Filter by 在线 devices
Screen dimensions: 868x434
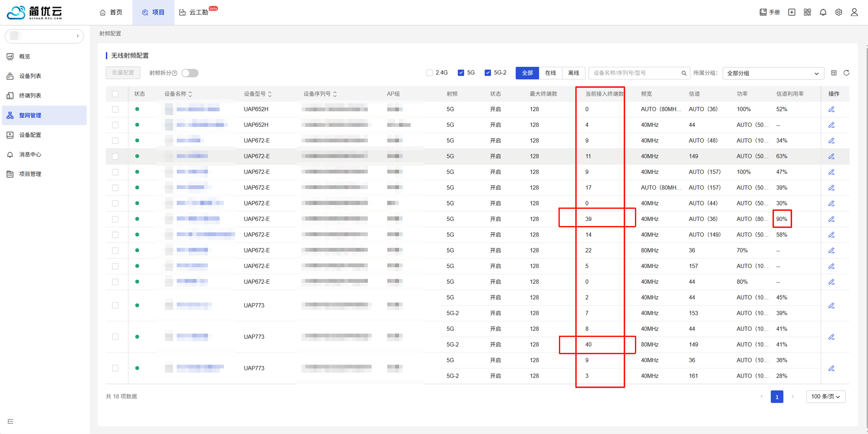click(550, 73)
